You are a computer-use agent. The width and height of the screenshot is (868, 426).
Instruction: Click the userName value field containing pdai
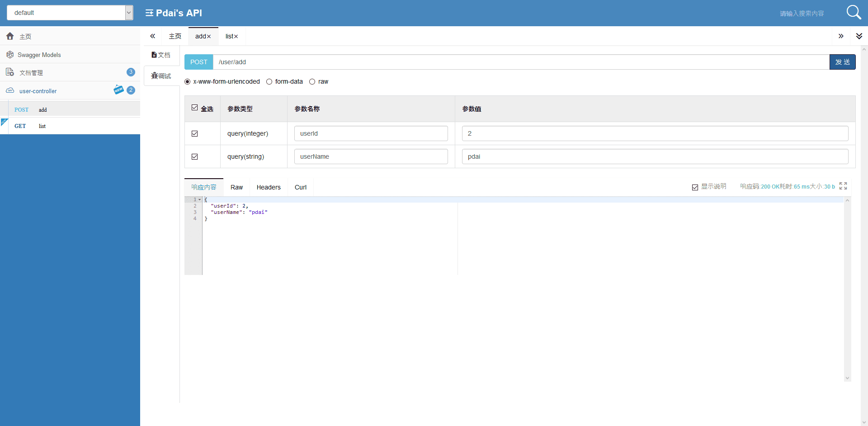[x=655, y=156]
